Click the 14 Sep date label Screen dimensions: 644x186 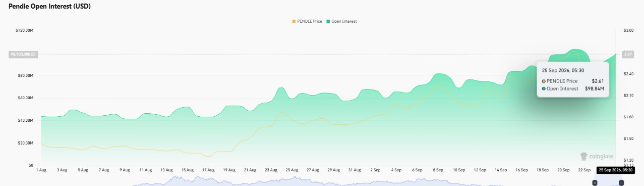[x=501, y=170]
